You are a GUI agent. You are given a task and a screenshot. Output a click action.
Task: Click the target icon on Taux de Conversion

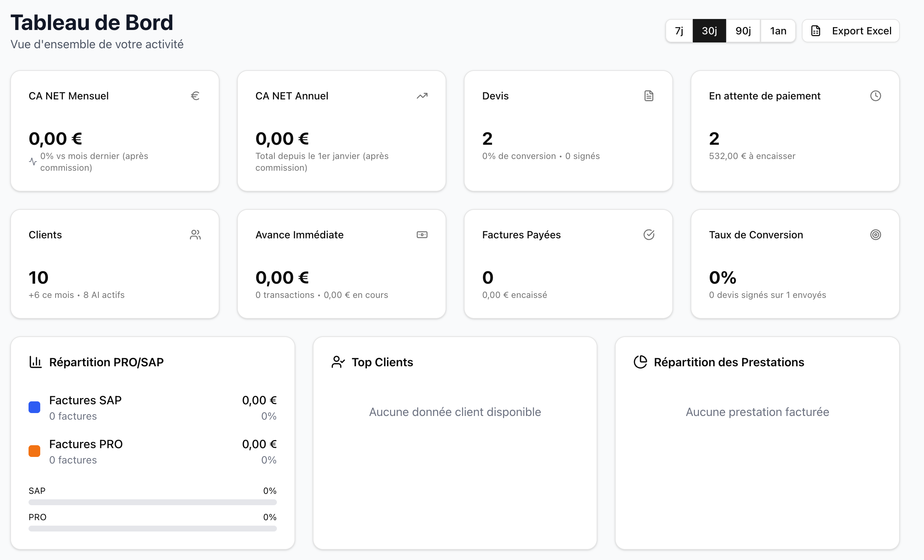(875, 235)
